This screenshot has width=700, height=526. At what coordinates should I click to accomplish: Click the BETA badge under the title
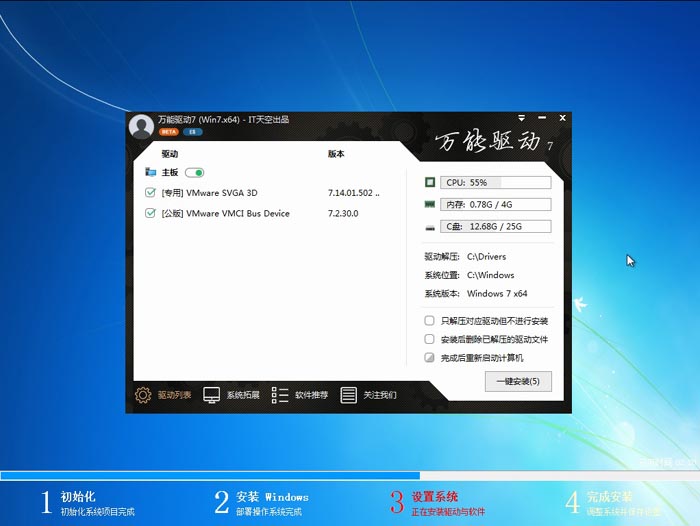(168, 132)
